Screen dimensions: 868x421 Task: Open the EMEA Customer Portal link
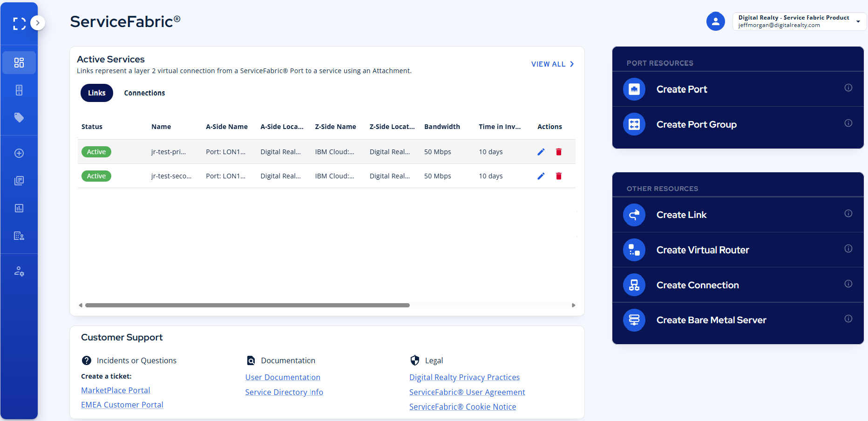point(122,405)
